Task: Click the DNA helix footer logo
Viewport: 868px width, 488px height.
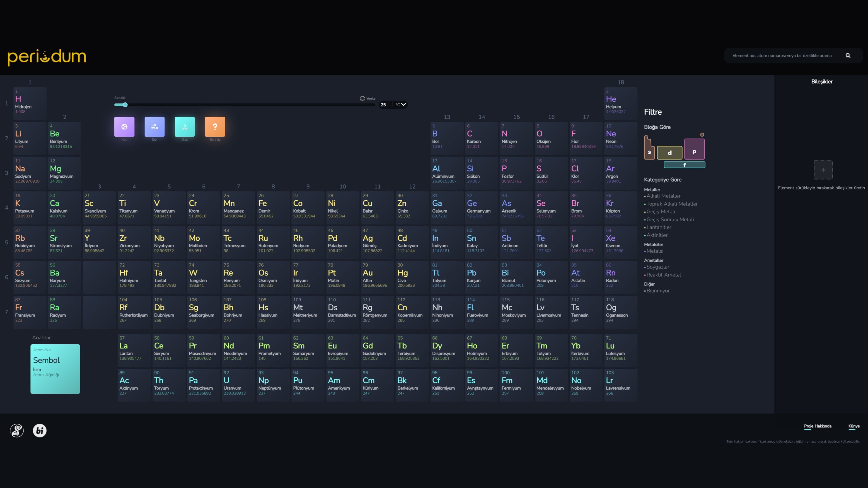Action: [17, 430]
